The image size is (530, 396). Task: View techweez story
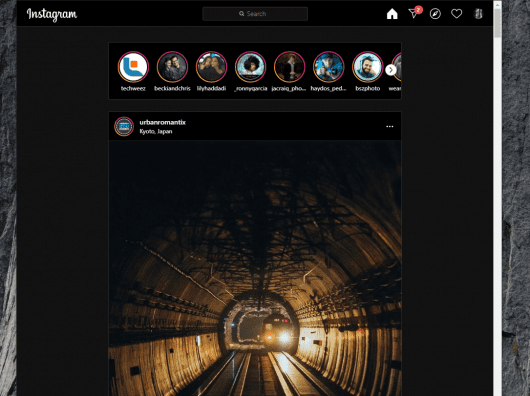pyautogui.click(x=133, y=67)
